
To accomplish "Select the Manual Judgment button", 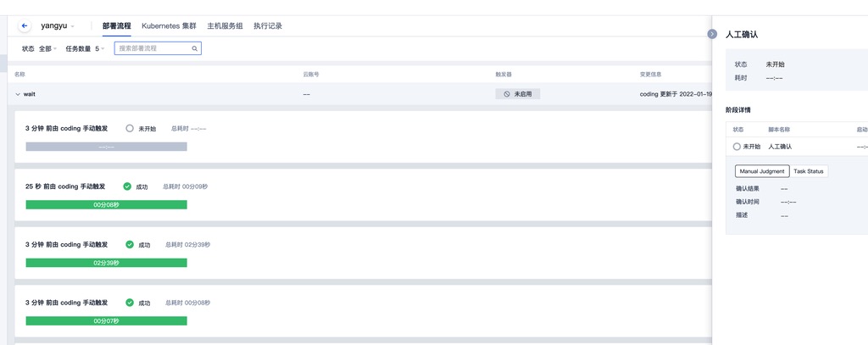I will point(761,171).
